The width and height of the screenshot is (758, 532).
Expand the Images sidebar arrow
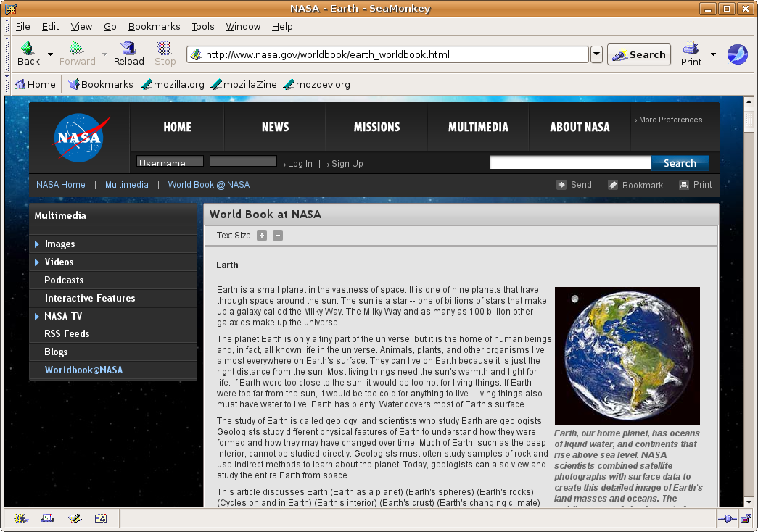(37, 244)
